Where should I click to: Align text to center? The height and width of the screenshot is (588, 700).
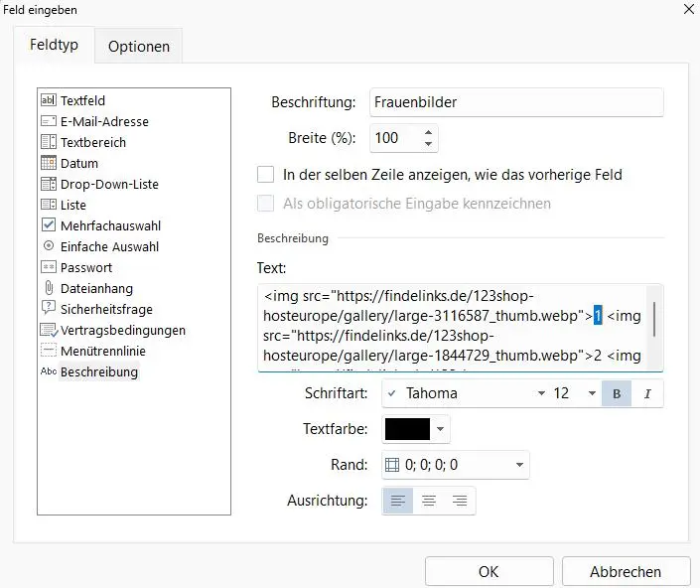tap(429, 501)
